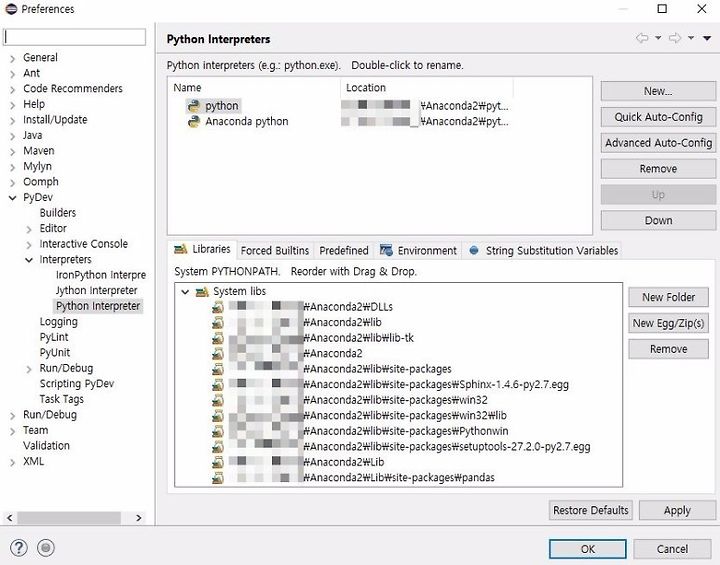
Task: Select the Anaconda2\lib\site-packages\win32 path
Action: tap(395, 401)
